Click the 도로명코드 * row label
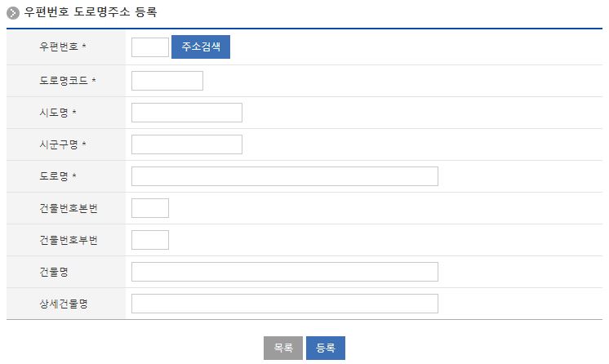 (67, 81)
